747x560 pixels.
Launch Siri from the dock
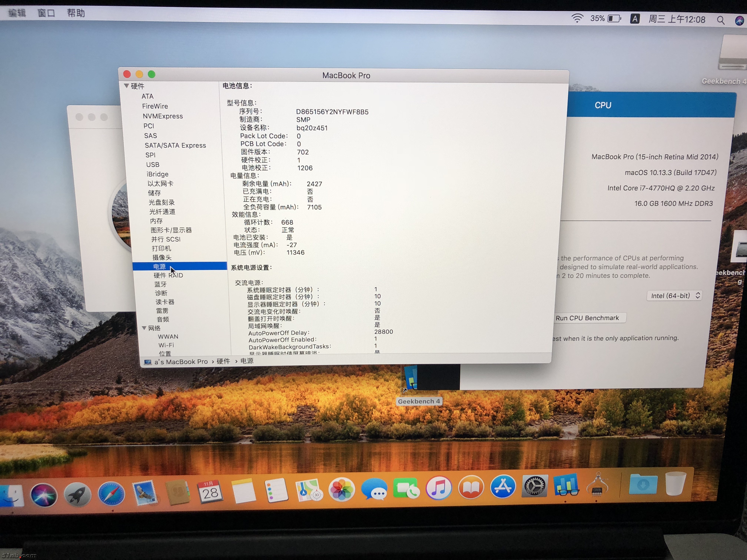click(44, 495)
